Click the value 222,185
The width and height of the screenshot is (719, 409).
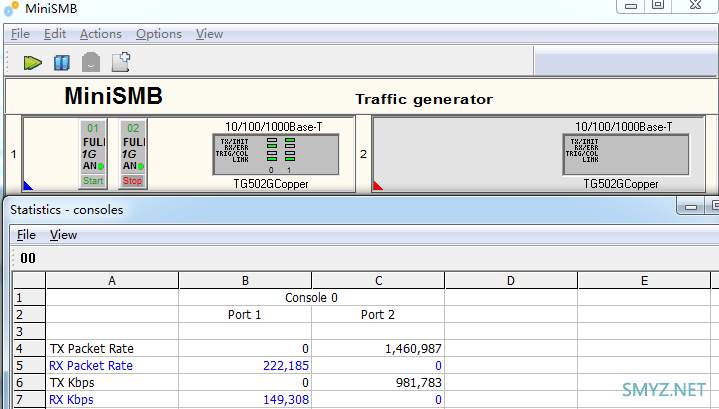286,365
